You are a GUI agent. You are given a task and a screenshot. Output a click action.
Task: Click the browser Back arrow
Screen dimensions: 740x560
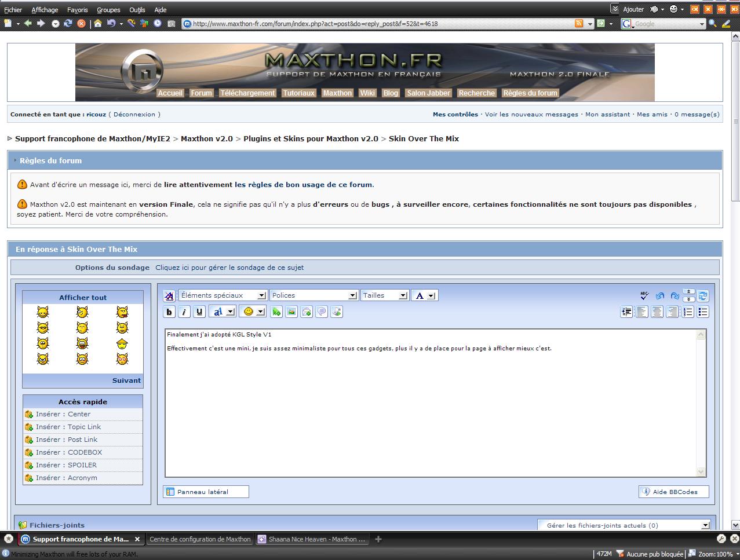[27, 23]
